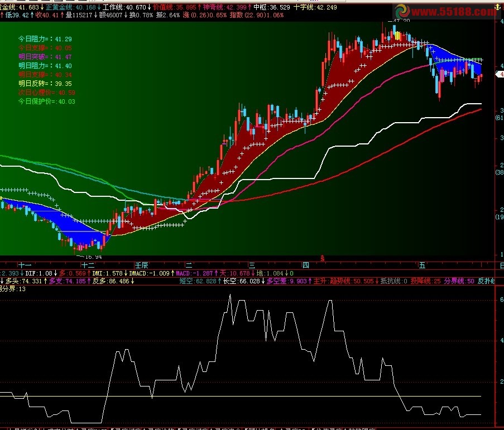The image size is (504, 430).
Task: Click the 十一 month label on time axis
Action: pyautogui.click(x=25, y=265)
